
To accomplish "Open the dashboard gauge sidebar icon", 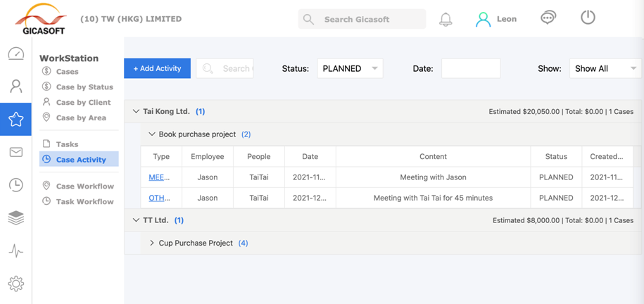I will 15,53.
